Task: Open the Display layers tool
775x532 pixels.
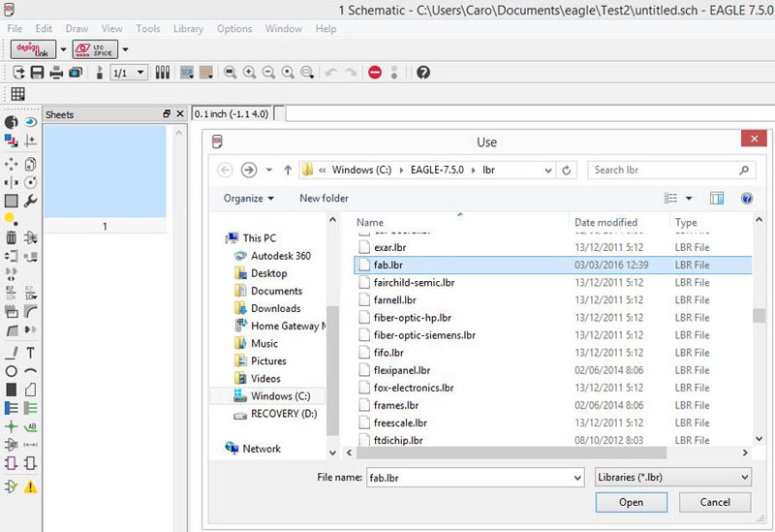Action: coord(11,141)
